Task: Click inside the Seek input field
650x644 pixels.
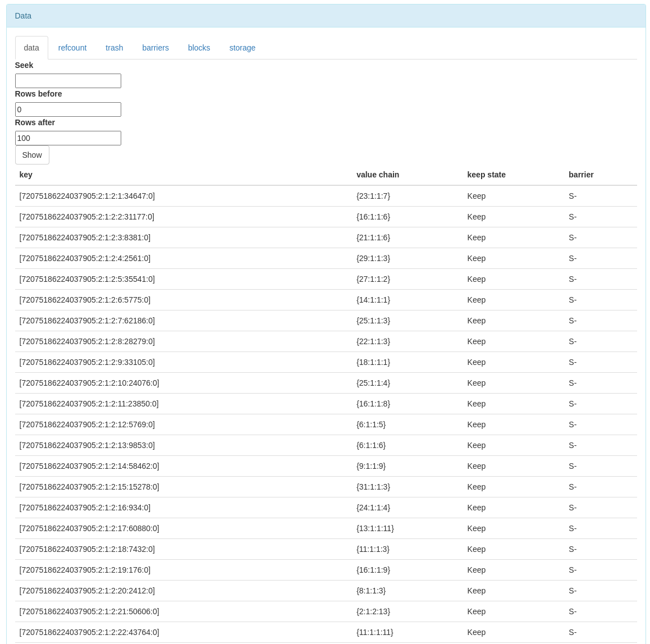Action: [x=68, y=81]
